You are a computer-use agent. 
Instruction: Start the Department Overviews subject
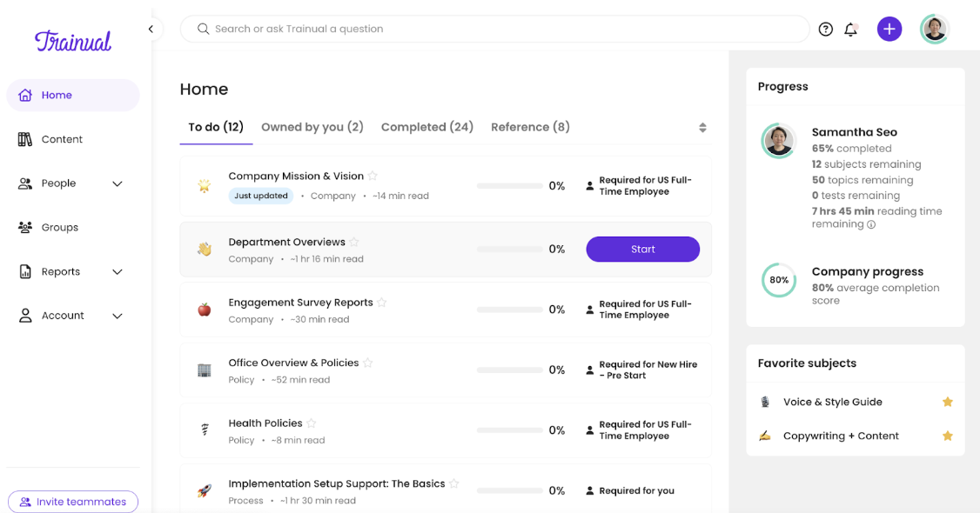(642, 249)
